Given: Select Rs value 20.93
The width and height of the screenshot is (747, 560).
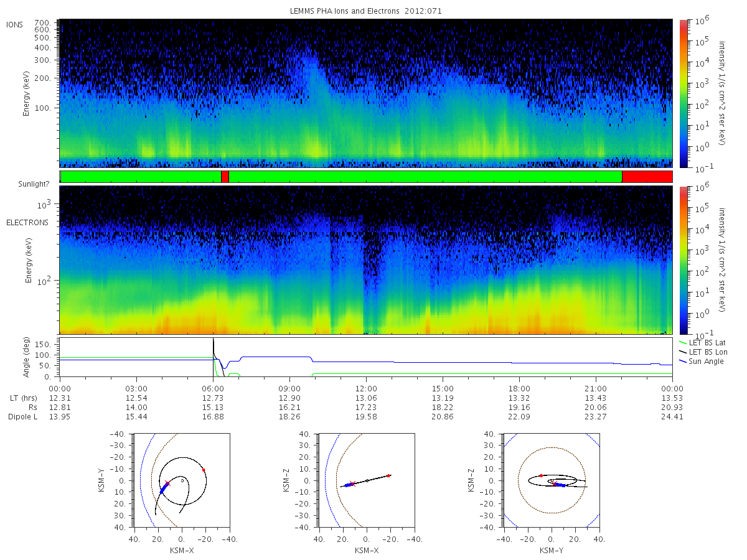Looking at the screenshot, I should click(x=672, y=407).
